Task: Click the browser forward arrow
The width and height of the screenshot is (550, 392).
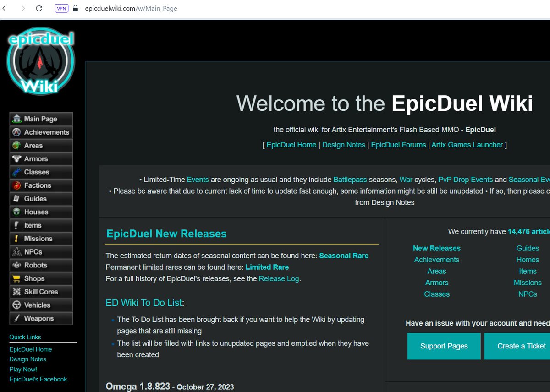Action: (23, 8)
